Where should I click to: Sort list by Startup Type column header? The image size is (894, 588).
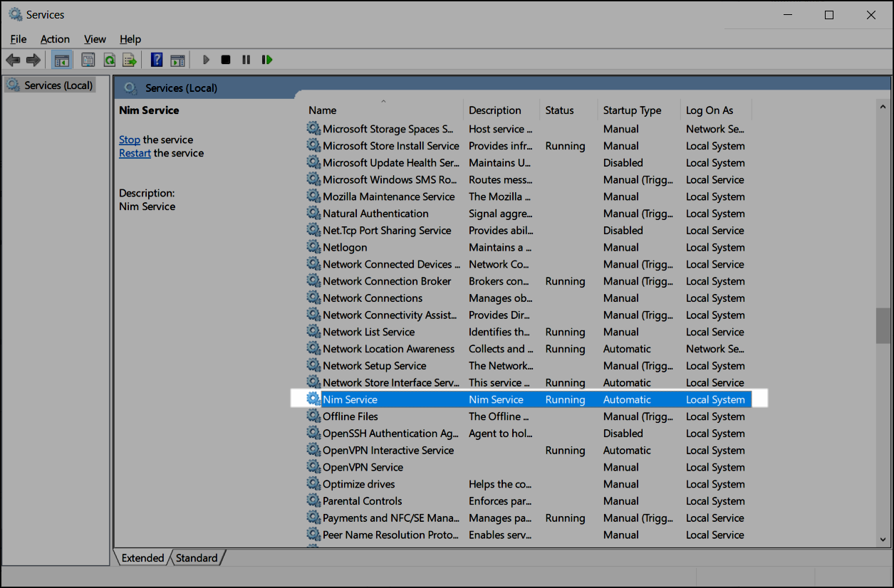pyautogui.click(x=632, y=110)
